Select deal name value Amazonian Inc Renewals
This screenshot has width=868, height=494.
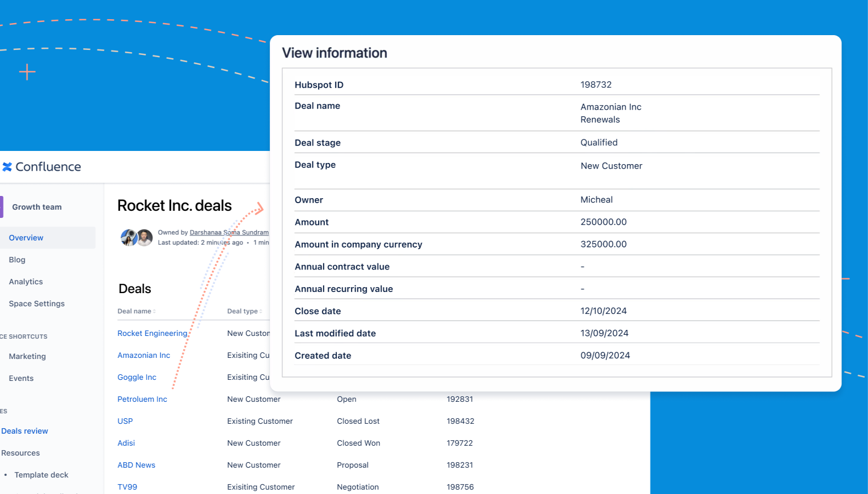point(611,113)
